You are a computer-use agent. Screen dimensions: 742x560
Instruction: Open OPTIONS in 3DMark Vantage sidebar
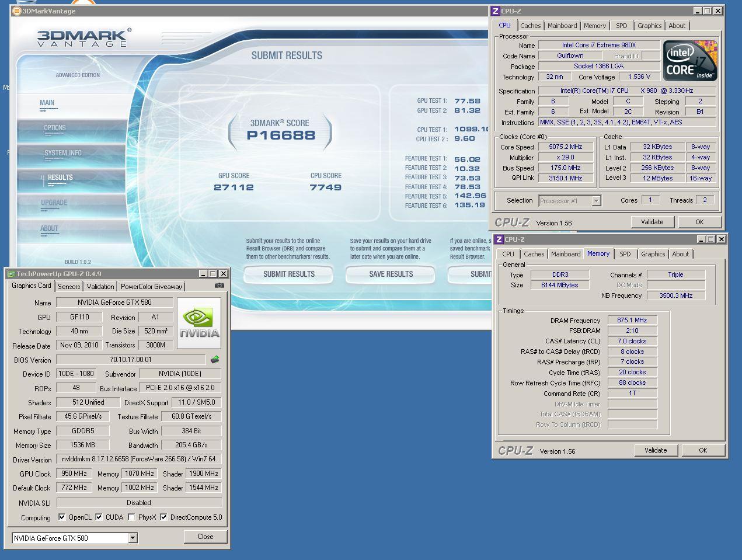click(71, 130)
